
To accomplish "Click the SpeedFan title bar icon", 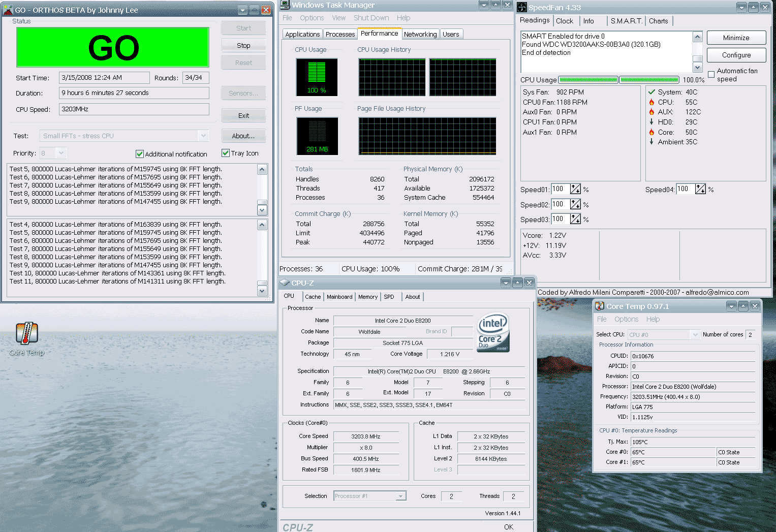I will pyautogui.click(x=522, y=7).
